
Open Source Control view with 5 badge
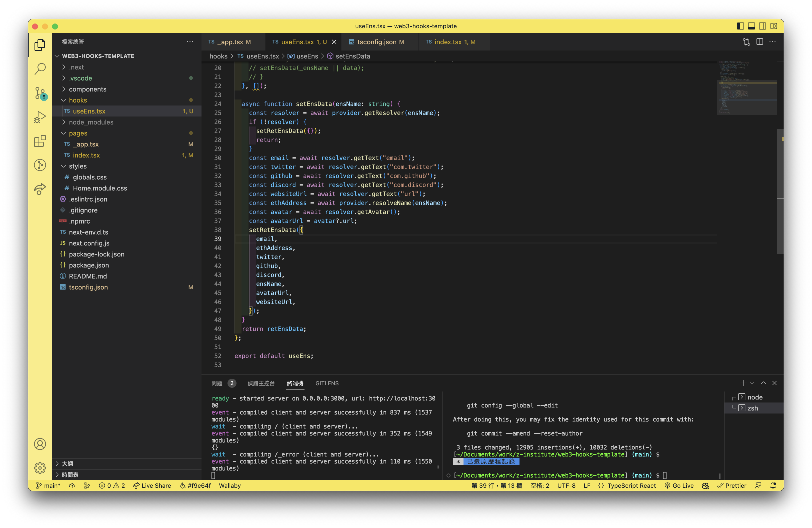pyautogui.click(x=40, y=93)
